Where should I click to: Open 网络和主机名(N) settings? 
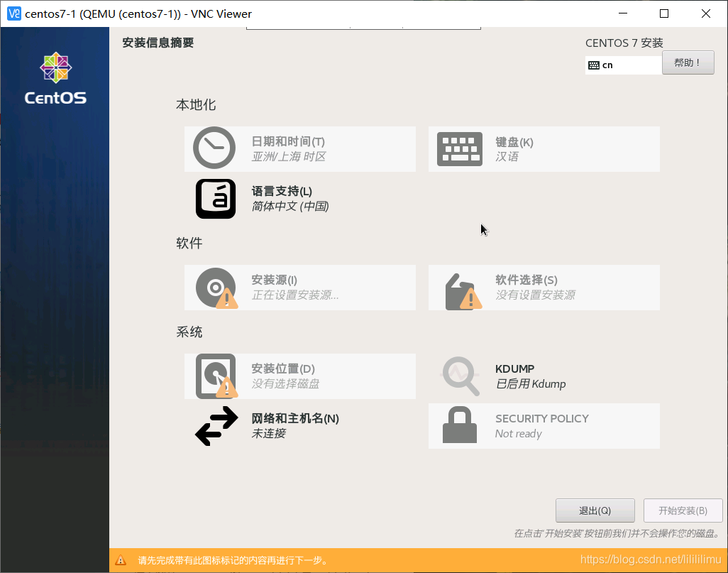pyautogui.click(x=300, y=426)
